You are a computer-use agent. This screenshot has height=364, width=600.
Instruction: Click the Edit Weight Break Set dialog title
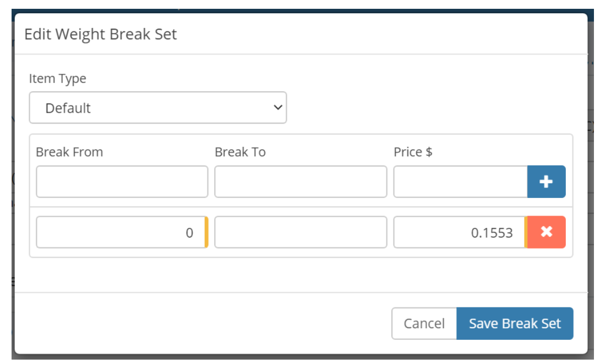tap(101, 34)
